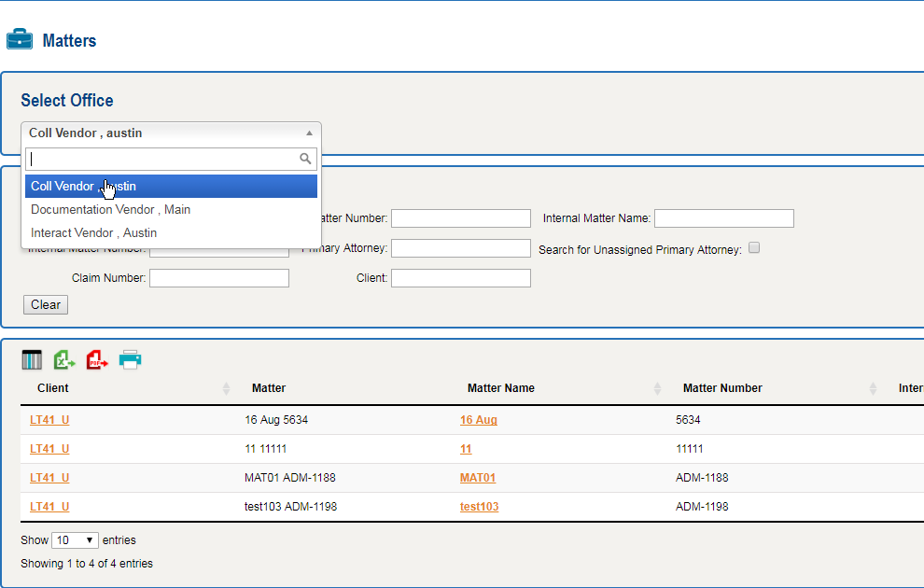Screen dimensions: 924x588
Task: Open the MAT01 matter name link
Action: click(x=477, y=478)
